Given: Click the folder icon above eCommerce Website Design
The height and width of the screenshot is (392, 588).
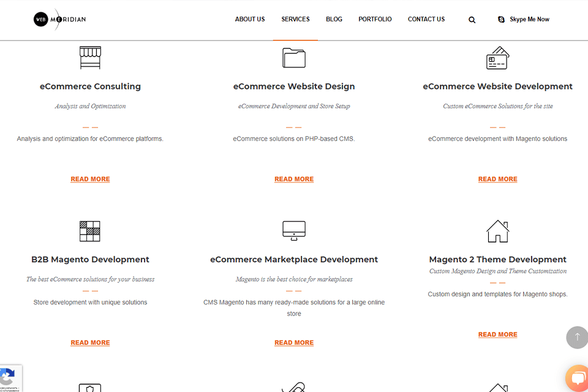Looking at the screenshot, I should (294, 58).
